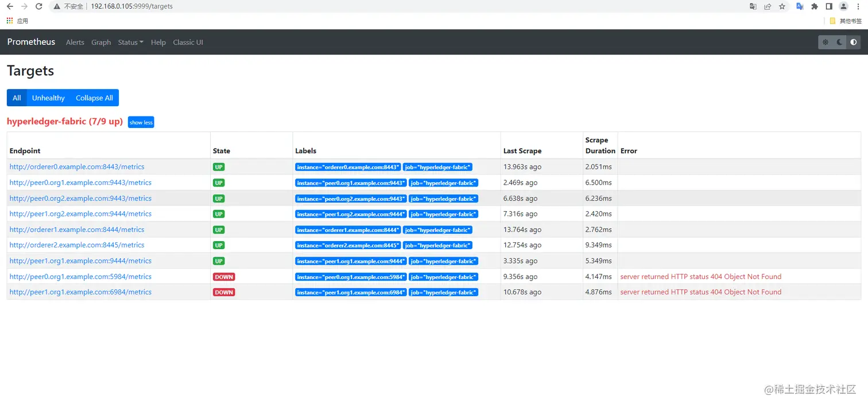Switch to Classic UI
Viewport: 868px width, 407px height.
coord(188,42)
